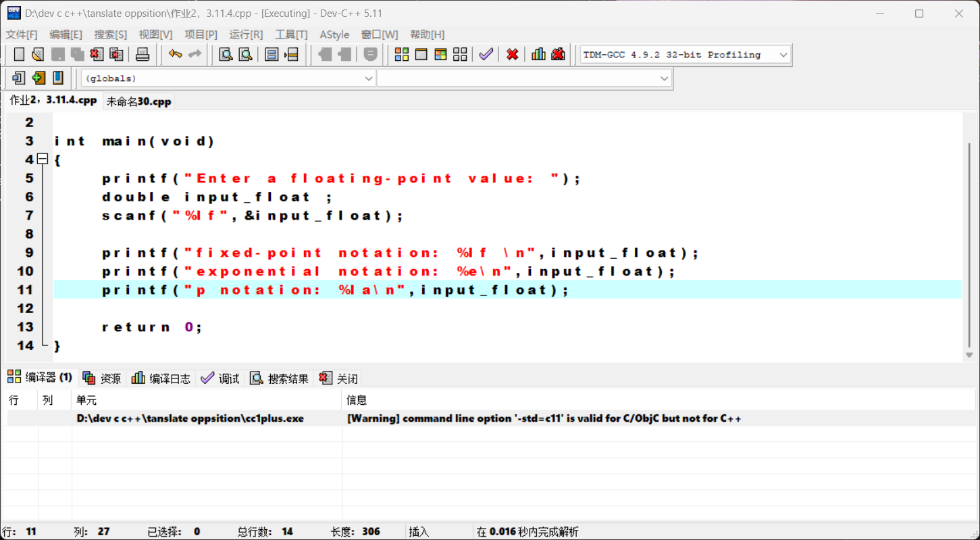Click the Close All files icon
The width and height of the screenshot is (980, 540).
pos(116,55)
